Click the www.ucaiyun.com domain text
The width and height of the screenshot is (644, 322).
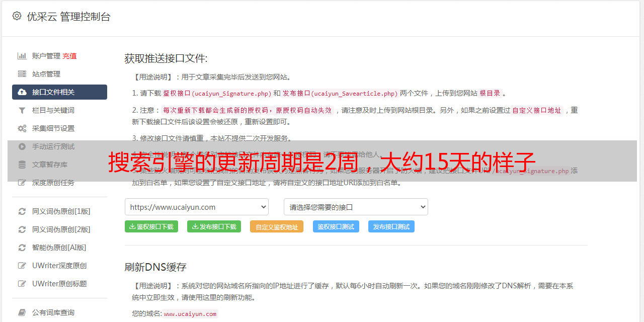190,313
